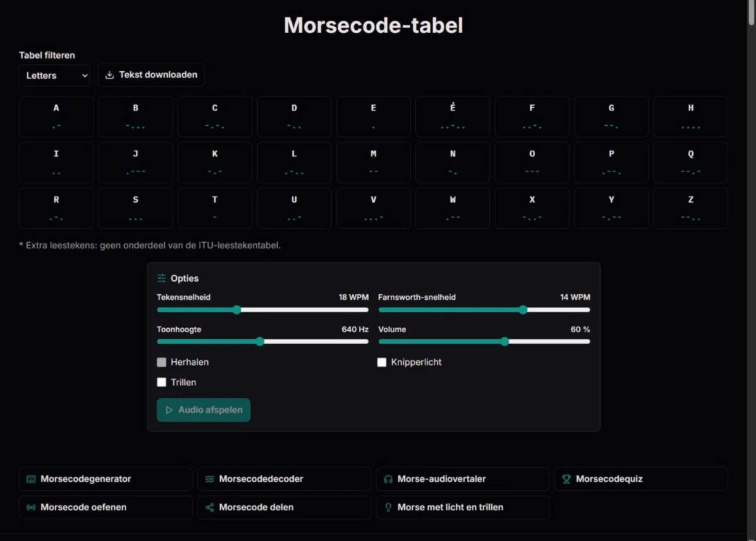Image resolution: width=756 pixels, height=541 pixels.
Task: Click the sliders icon next to Opties
Action: point(162,278)
